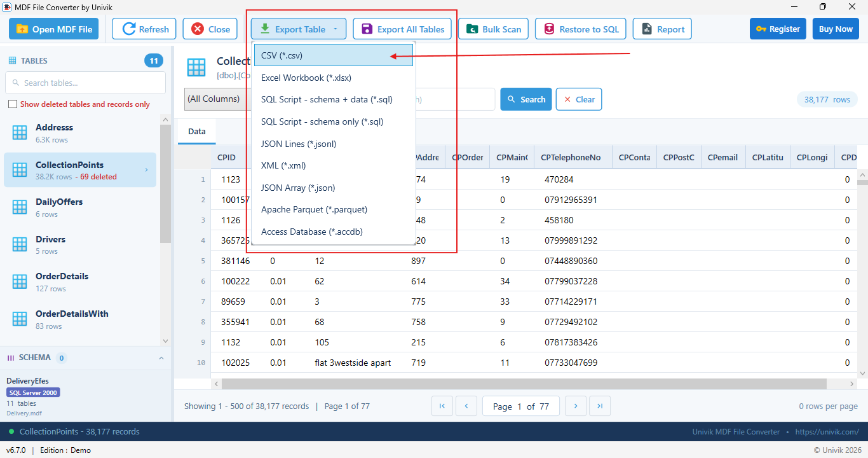The height and width of the screenshot is (458, 868).
Task: Click the CPLatitu column header
Action: 768,157
